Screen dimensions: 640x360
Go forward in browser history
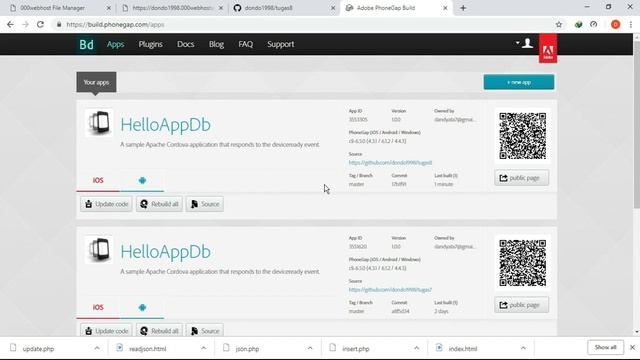tap(25, 24)
